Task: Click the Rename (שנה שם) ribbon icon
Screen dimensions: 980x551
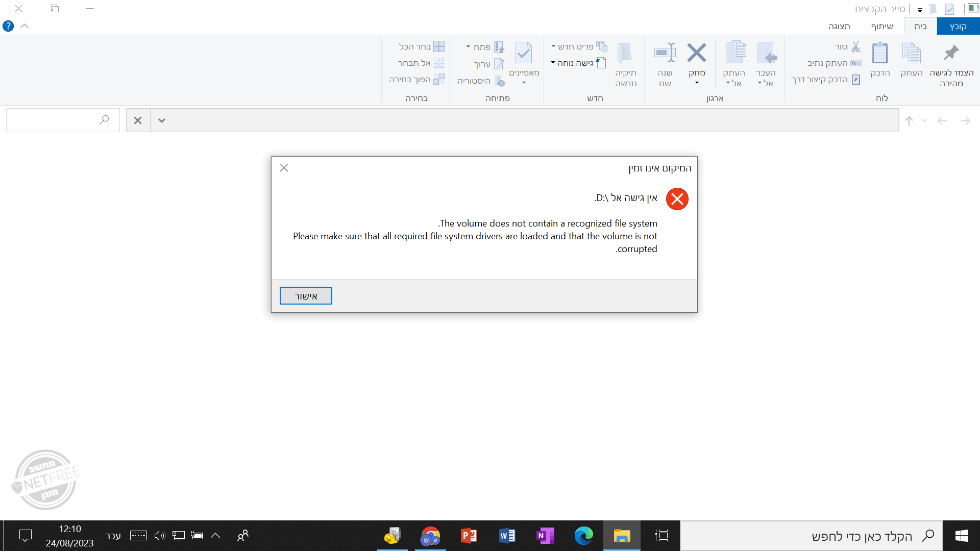Action: coord(665,53)
